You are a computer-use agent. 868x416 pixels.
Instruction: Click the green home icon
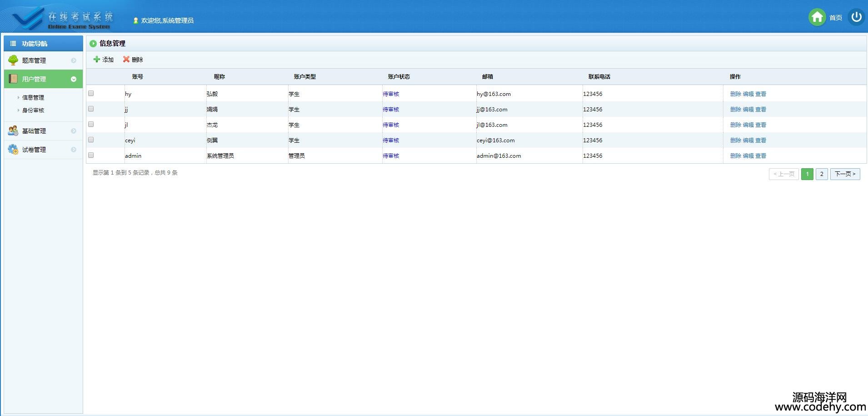click(817, 17)
